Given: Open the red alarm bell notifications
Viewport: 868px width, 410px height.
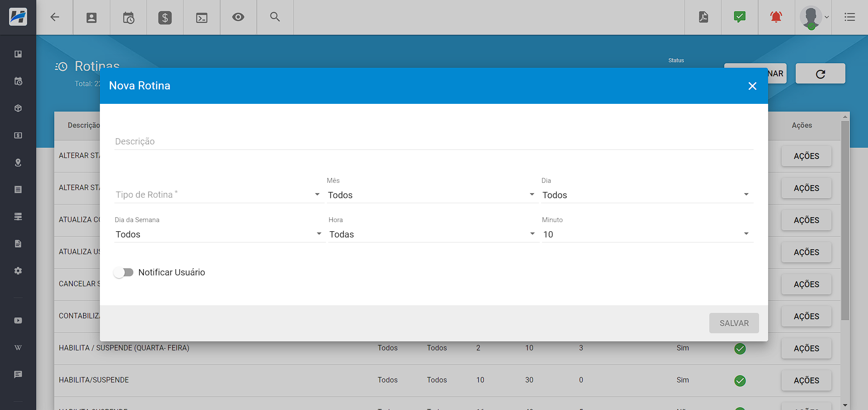Looking at the screenshot, I should tap(776, 17).
